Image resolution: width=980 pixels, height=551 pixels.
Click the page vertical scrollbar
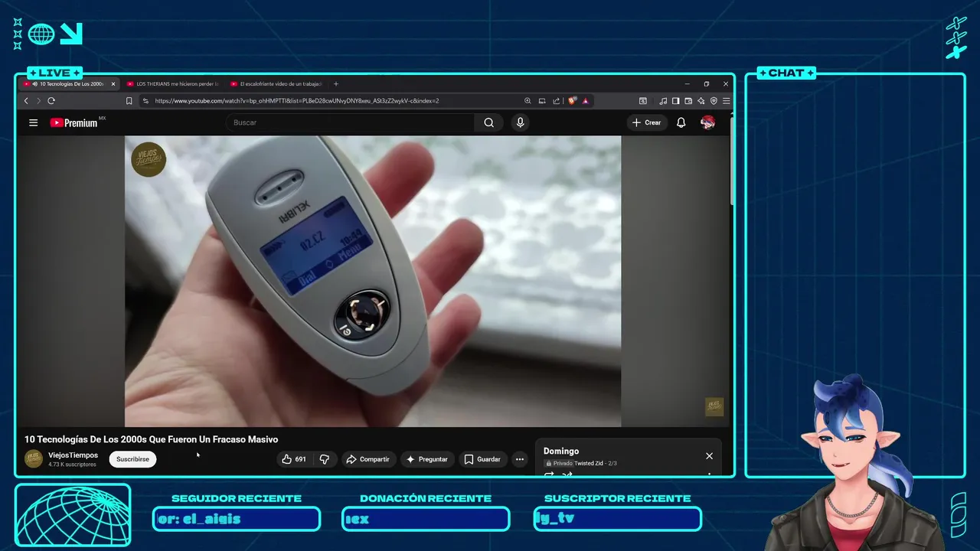point(731,161)
